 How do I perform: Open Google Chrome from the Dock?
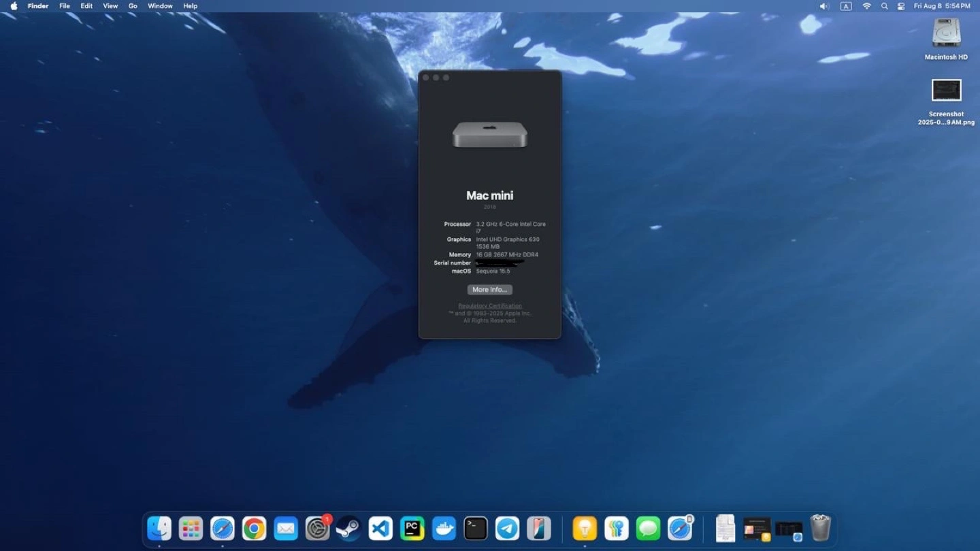pos(254,529)
